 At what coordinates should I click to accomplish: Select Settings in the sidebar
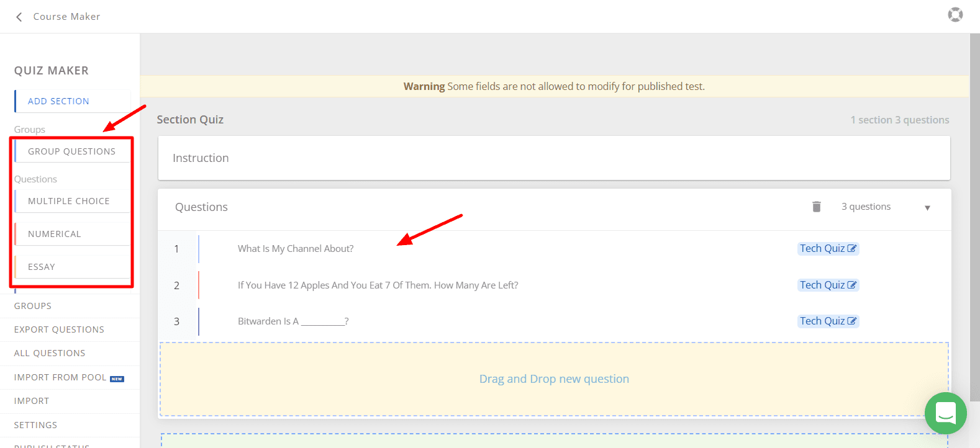[35, 425]
